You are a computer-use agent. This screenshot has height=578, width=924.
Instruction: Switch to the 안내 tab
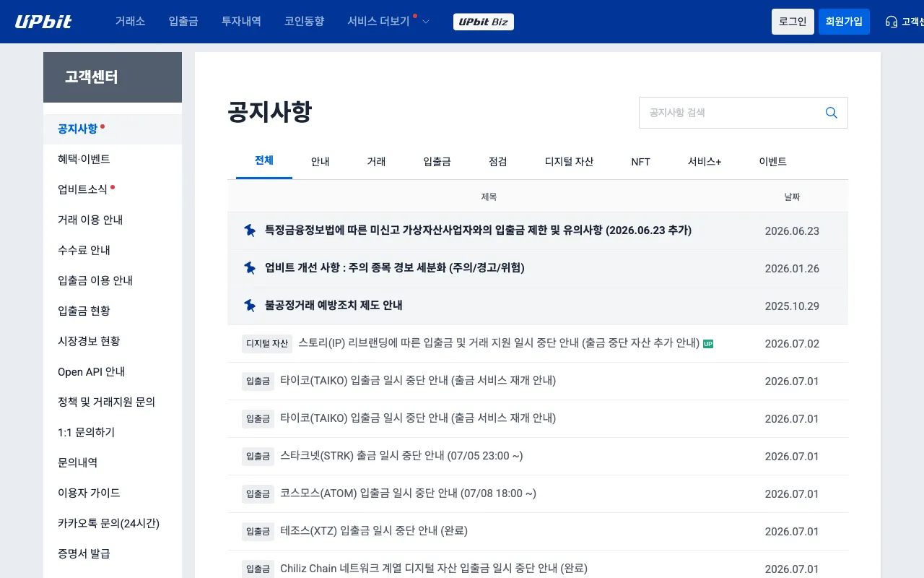[x=321, y=162]
